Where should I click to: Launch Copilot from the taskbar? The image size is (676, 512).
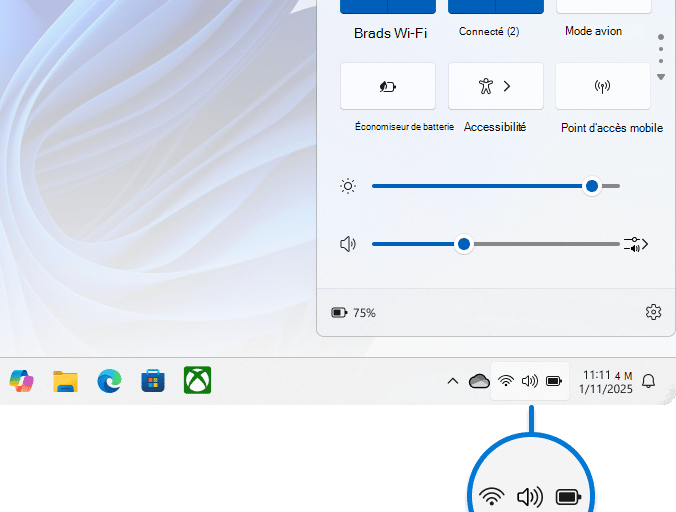(x=22, y=381)
